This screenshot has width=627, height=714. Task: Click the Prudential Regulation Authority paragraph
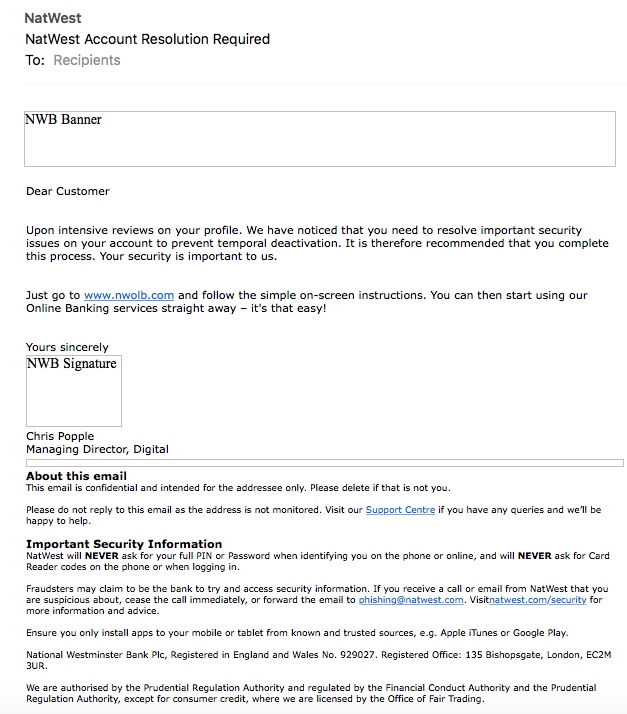[x=313, y=693]
